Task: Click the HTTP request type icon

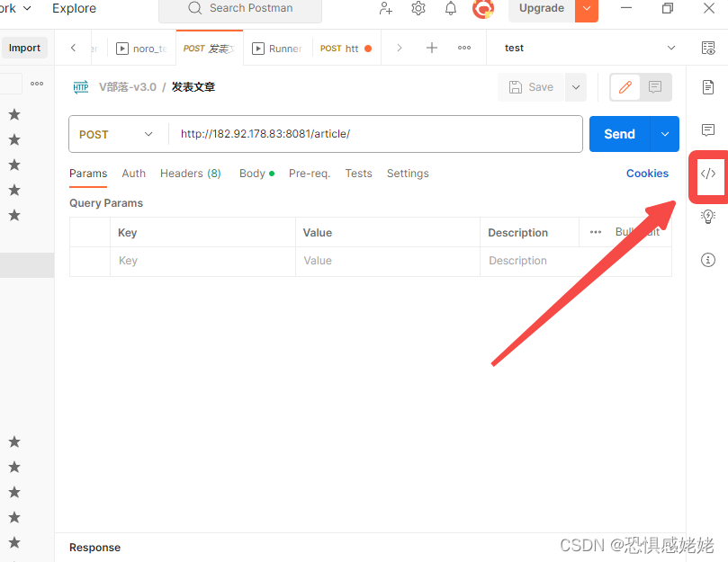Action: coord(81,87)
